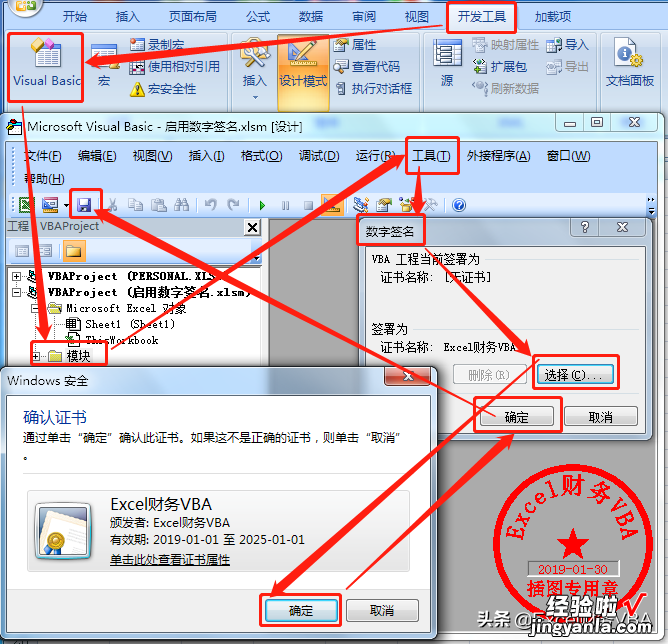Save the project with the floppy icon

point(84,205)
